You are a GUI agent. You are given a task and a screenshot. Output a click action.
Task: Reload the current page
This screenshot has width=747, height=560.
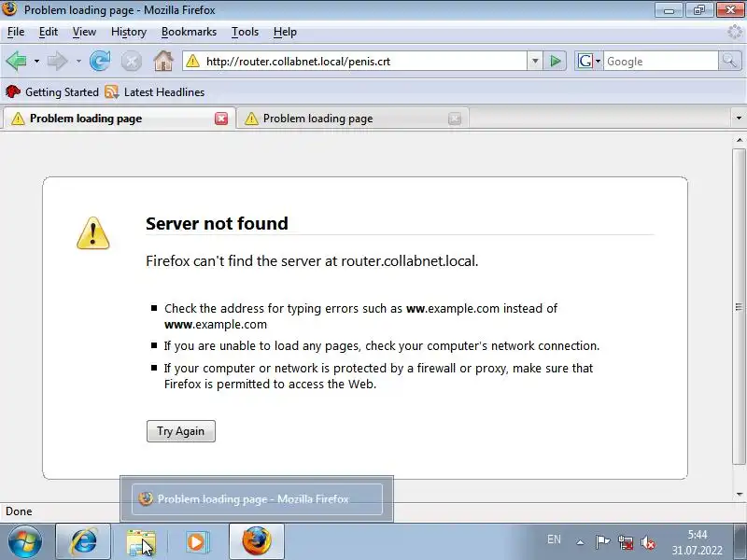pyautogui.click(x=100, y=61)
